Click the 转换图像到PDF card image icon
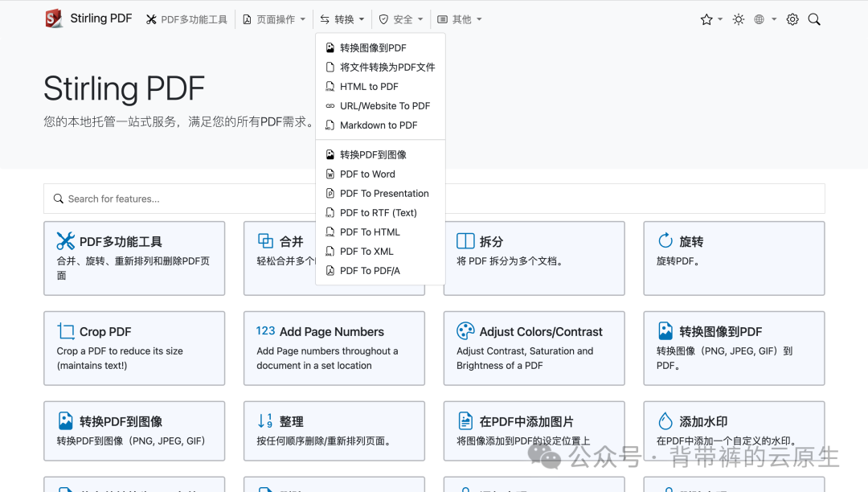The height and width of the screenshot is (492, 868). coord(665,331)
